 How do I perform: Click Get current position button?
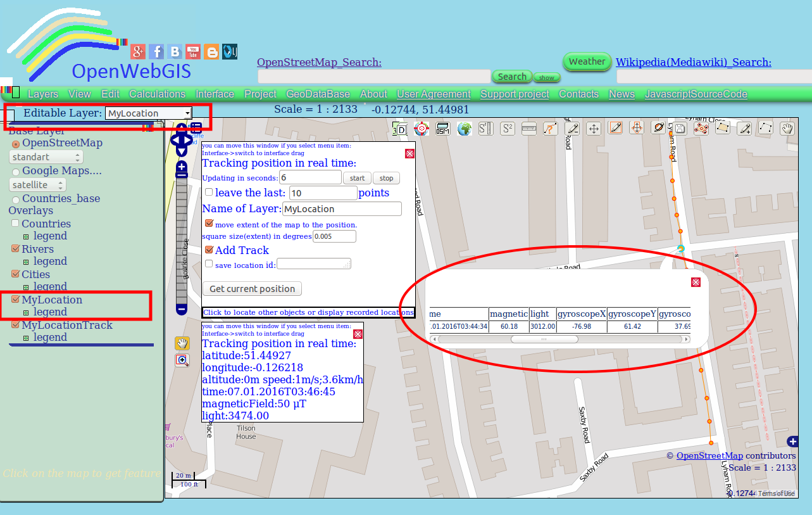(252, 289)
